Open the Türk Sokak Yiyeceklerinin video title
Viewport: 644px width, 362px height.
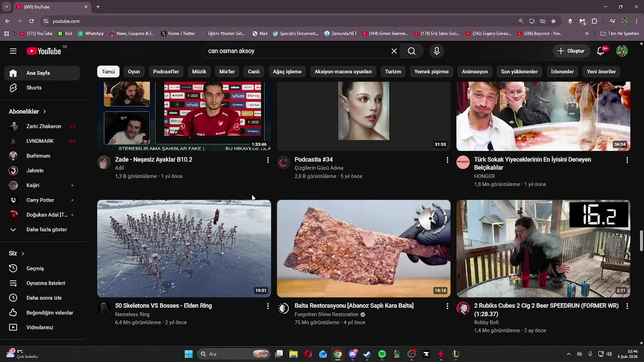(532, 163)
